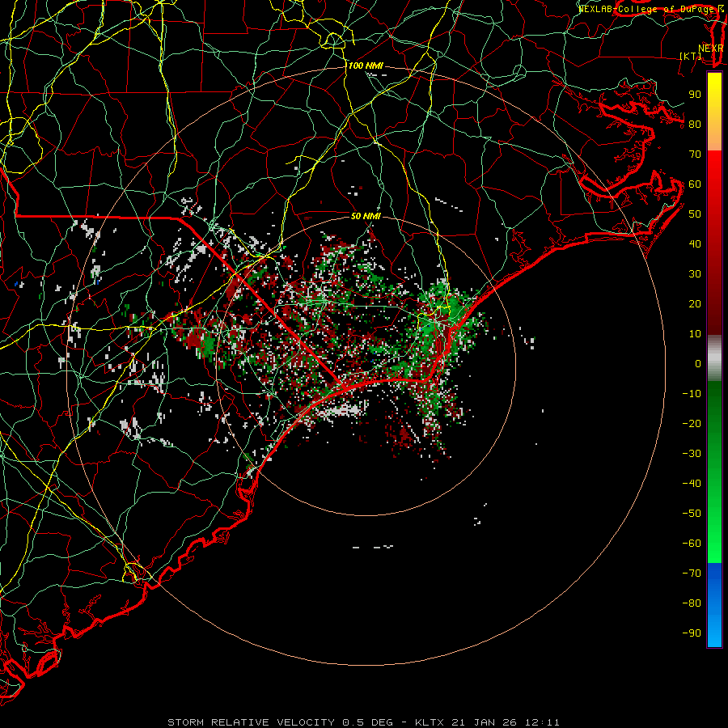This screenshot has height=728, width=728.
Task: Select the -50 value on the velocity scale
Action: (x=692, y=514)
